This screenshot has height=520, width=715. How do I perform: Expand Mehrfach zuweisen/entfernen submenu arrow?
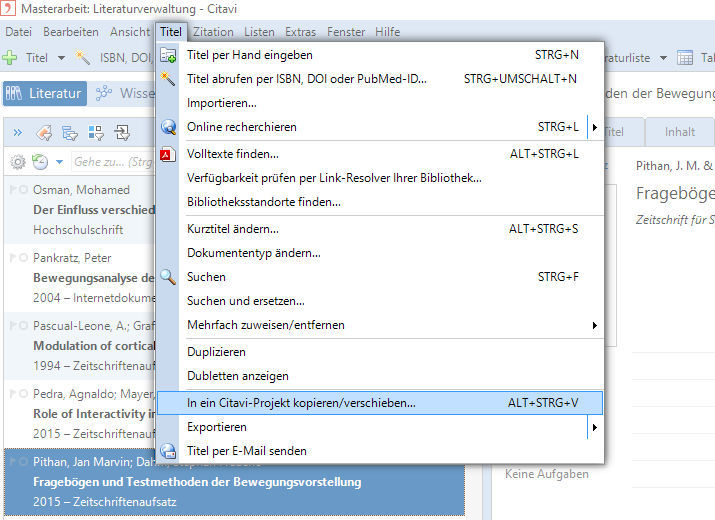pos(595,325)
